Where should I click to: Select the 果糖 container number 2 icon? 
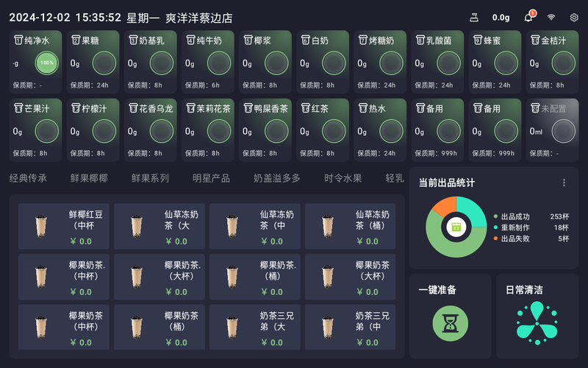76,40
